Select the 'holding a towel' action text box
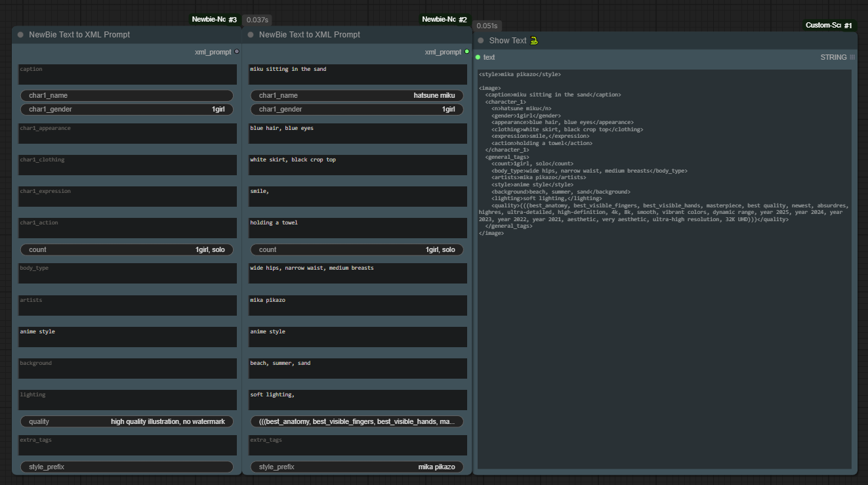This screenshot has height=485, width=868. [357, 228]
